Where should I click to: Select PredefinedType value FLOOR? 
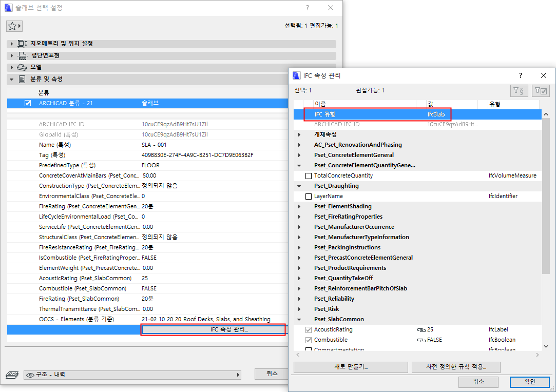[x=151, y=166]
